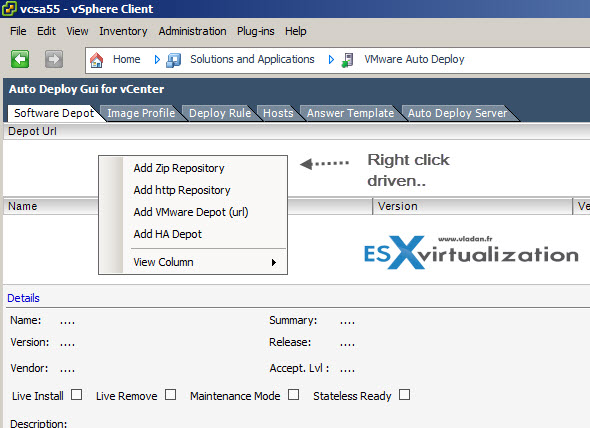Click the grey forward navigation arrow
Screen dimensions: 590x428
click(54, 59)
